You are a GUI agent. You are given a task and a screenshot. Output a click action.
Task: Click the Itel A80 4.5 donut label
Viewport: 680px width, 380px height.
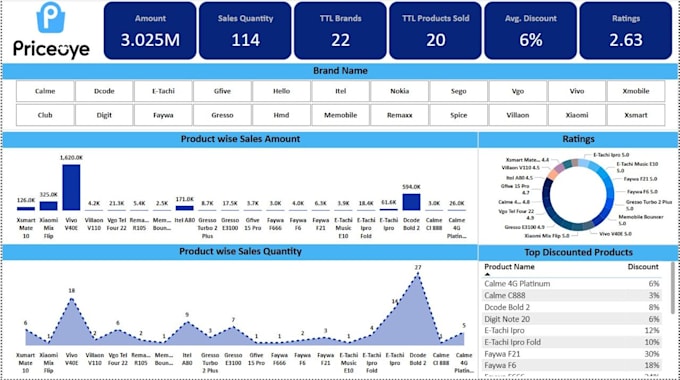pos(519,178)
